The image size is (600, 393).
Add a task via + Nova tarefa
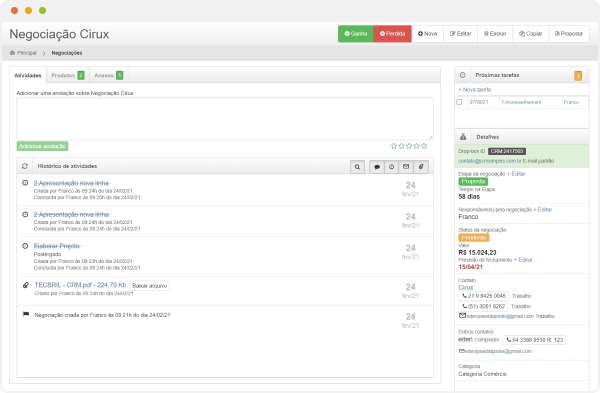(x=475, y=90)
